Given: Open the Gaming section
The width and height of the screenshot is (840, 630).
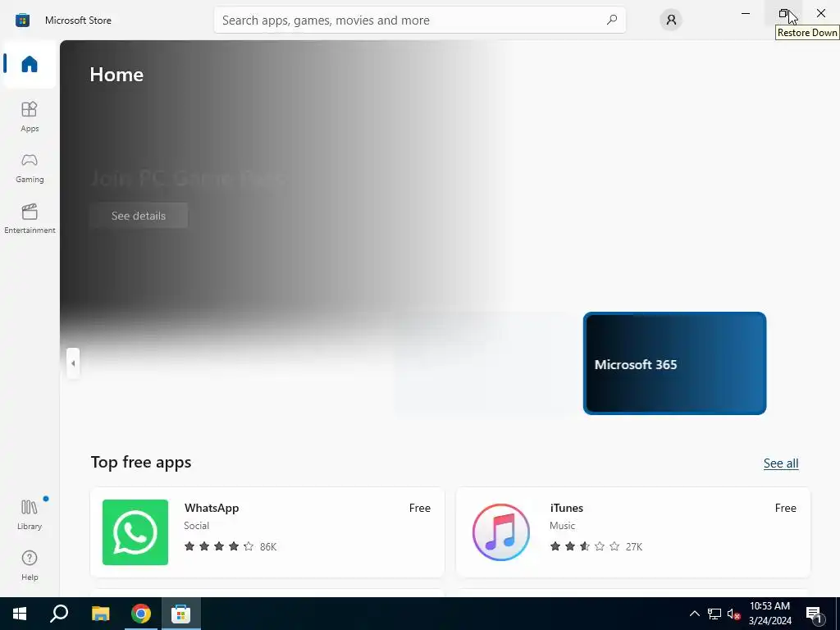Looking at the screenshot, I should coord(30,167).
